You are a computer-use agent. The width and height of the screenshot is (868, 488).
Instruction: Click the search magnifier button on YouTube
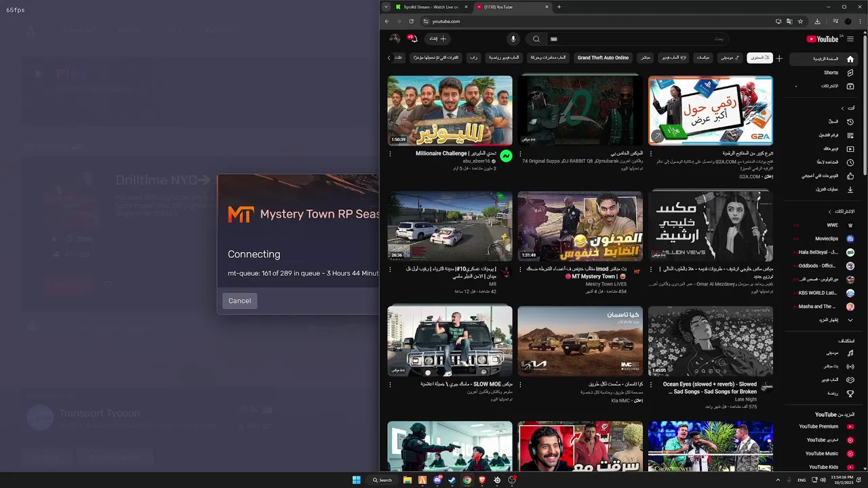pos(536,39)
